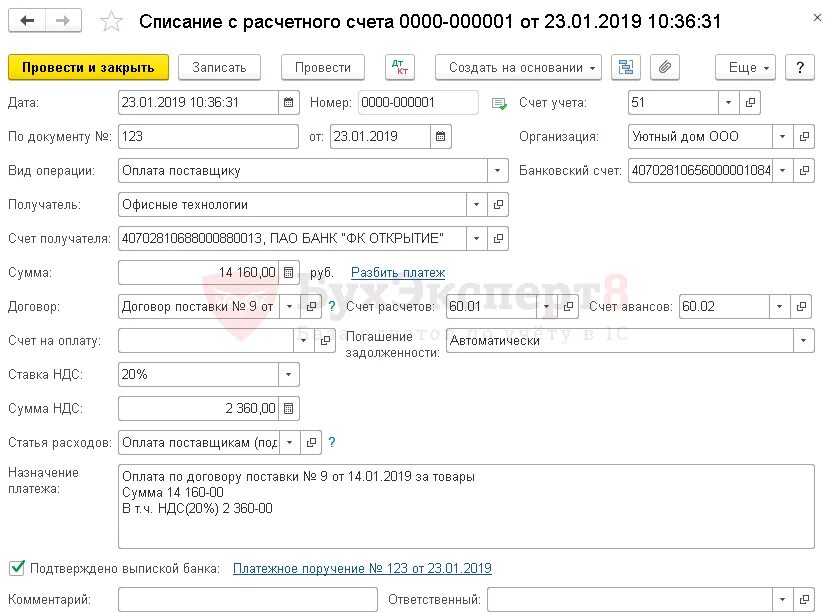Click the Назначение платежа text area
829x614 pixels.
[466, 506]
